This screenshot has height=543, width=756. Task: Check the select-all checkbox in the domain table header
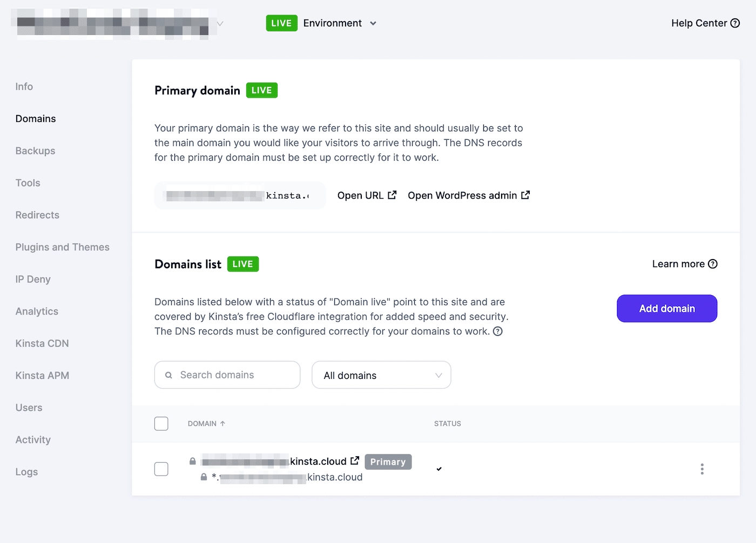click(x=161, y=424)
